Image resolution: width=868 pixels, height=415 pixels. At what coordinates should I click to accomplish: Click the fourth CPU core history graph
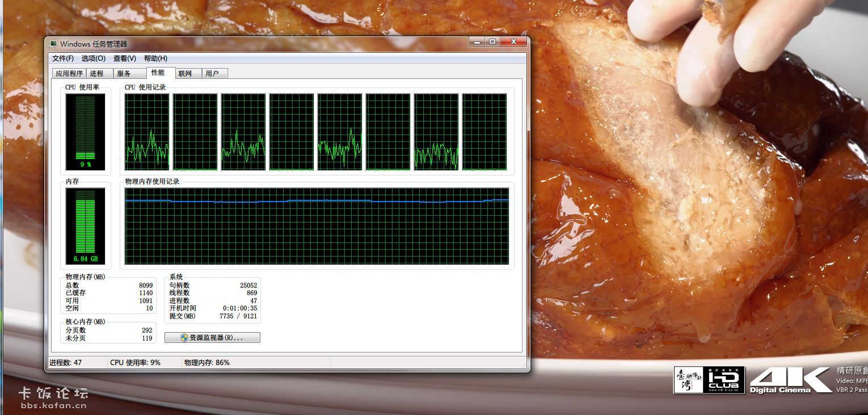click(292, 132)
